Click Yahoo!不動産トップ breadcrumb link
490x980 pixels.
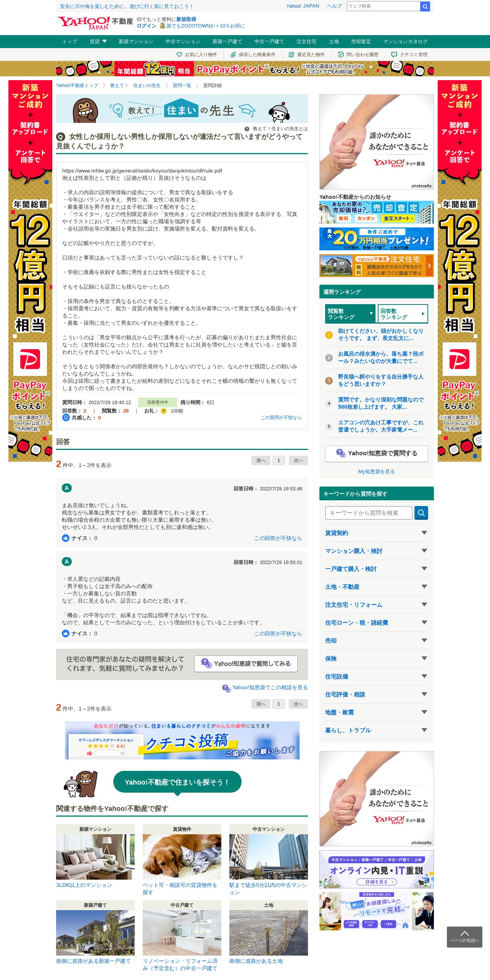(x=77, y=85)
